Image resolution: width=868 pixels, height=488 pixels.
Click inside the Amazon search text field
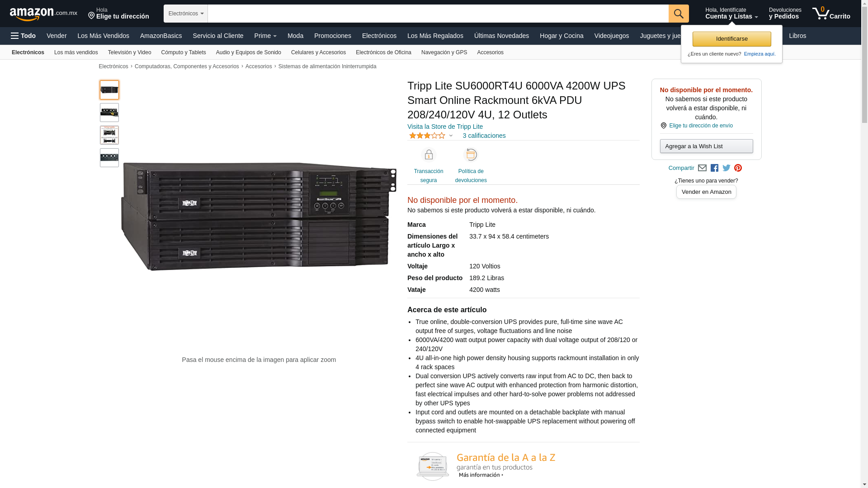click(x=438, y=14)
